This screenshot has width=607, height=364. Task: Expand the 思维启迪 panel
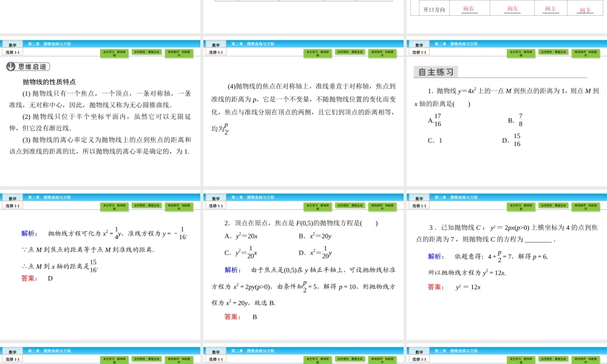[33, 67]
